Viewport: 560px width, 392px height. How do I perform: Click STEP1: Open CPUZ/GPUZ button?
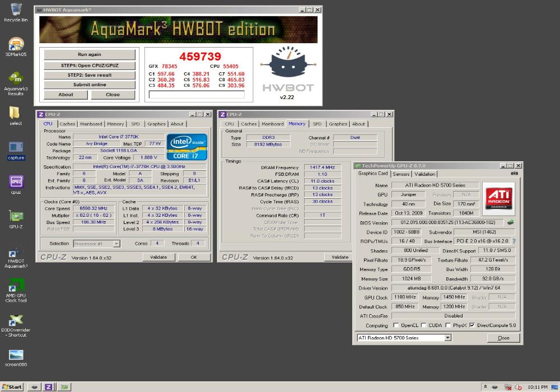(90, 66)
